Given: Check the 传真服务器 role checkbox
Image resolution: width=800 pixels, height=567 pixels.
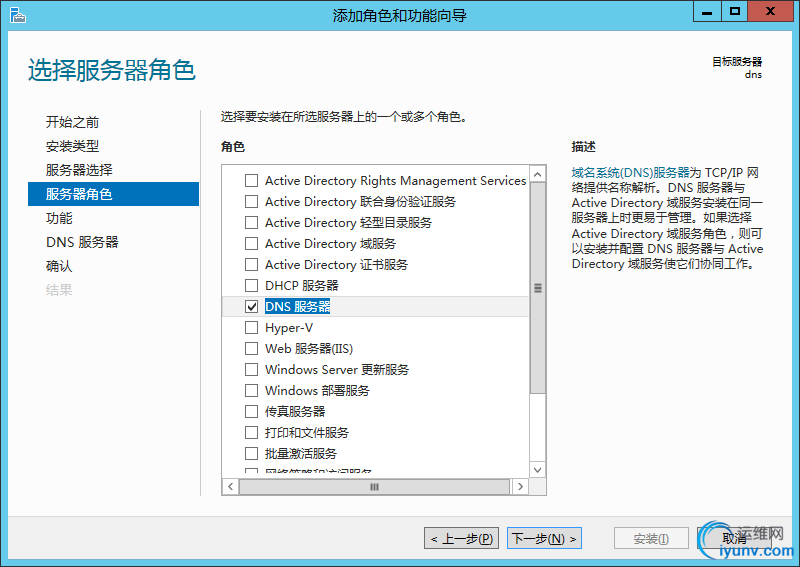Looking at the screenshot, I should click(x=251, y=412).
